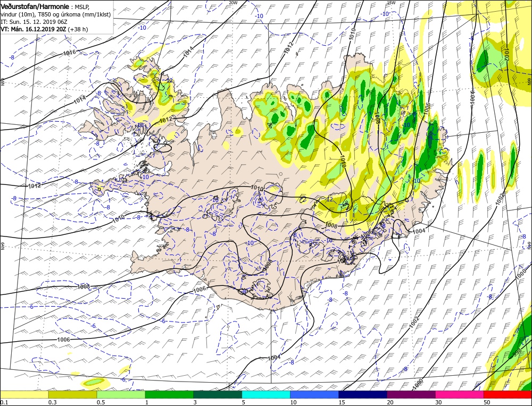Click the light green 0.5 legend swatch
The image size is (532, 406).
[121, 394]
